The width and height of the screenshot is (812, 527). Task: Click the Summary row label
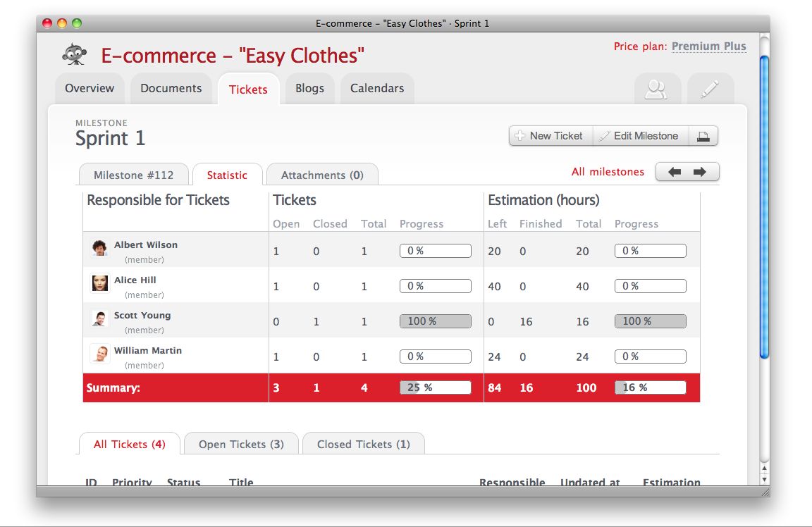(113, 387)
